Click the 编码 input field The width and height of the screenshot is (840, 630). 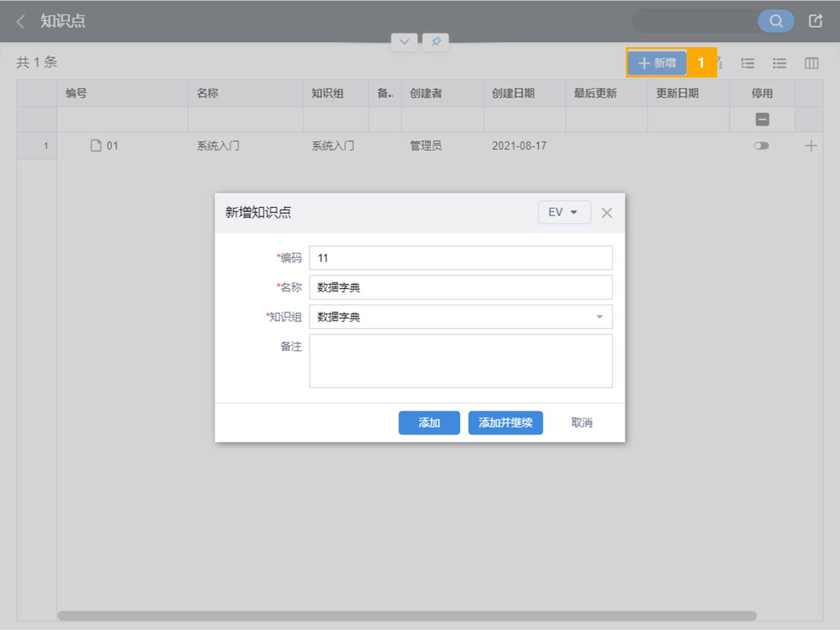(461, 258)
